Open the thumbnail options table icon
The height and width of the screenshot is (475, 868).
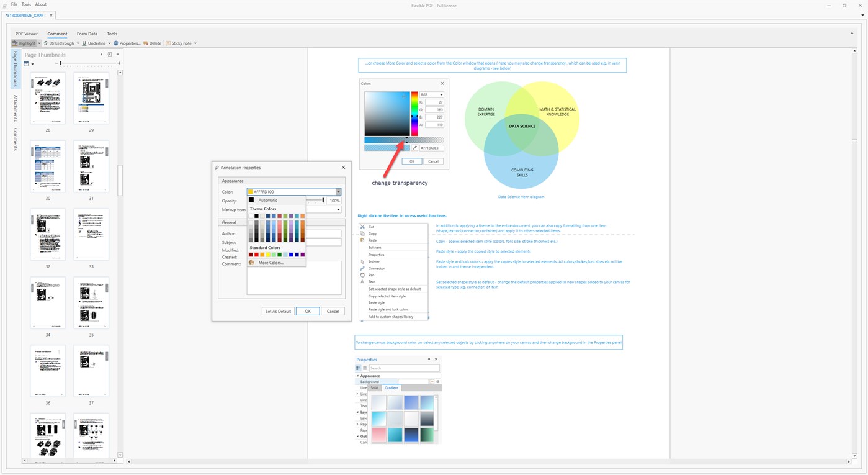[27, 63]
